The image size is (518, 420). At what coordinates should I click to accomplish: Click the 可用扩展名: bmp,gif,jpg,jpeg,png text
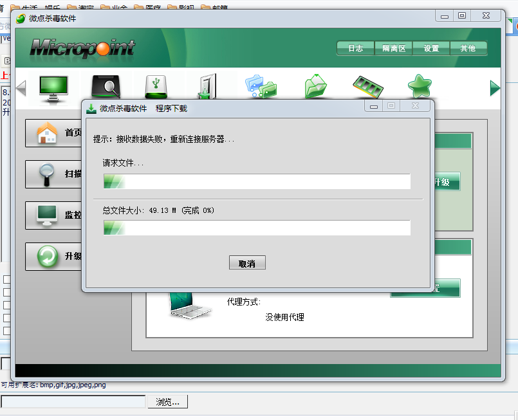tap(53, 385)
